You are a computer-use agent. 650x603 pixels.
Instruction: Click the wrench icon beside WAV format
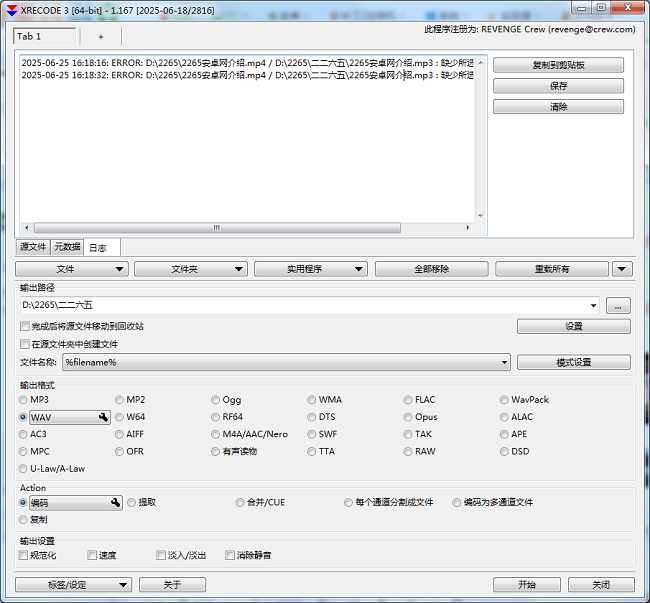pos(103,418)
